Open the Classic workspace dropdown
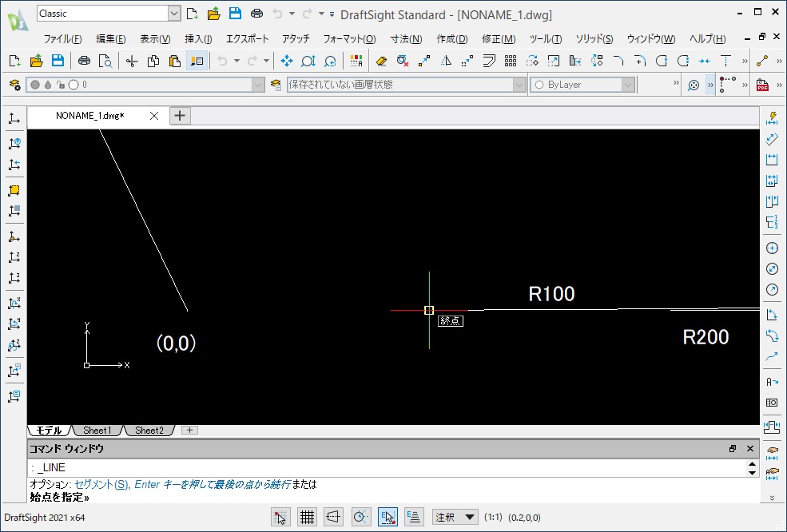 coord(173,14)
